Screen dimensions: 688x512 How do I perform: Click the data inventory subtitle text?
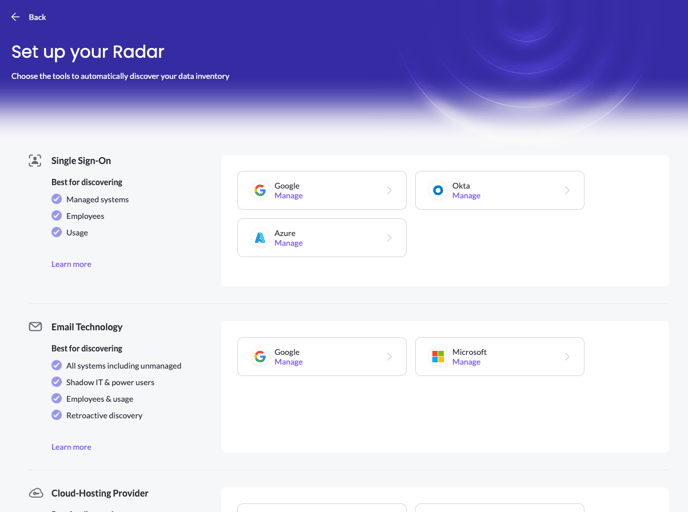(x=120, y=76)
